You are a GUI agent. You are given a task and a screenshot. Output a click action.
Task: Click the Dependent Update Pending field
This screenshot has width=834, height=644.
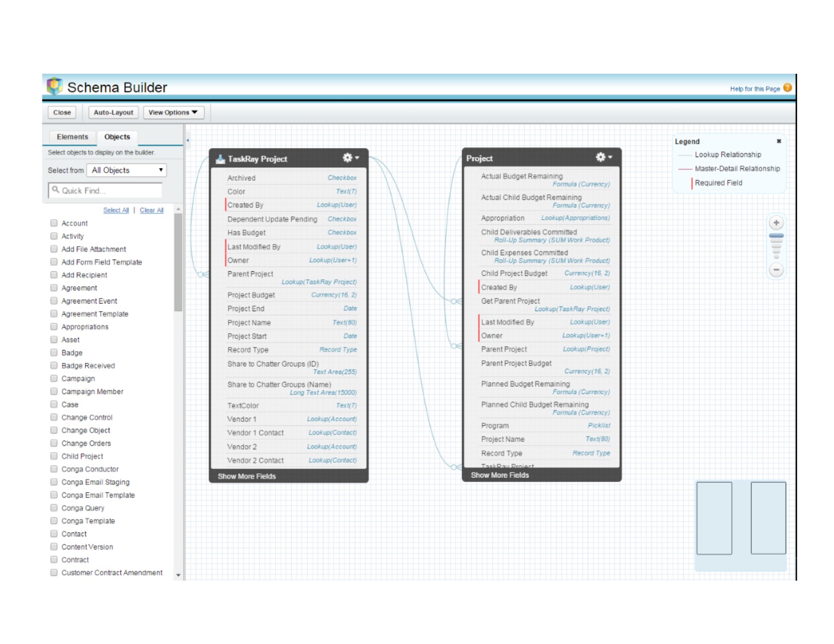[292, 219]
